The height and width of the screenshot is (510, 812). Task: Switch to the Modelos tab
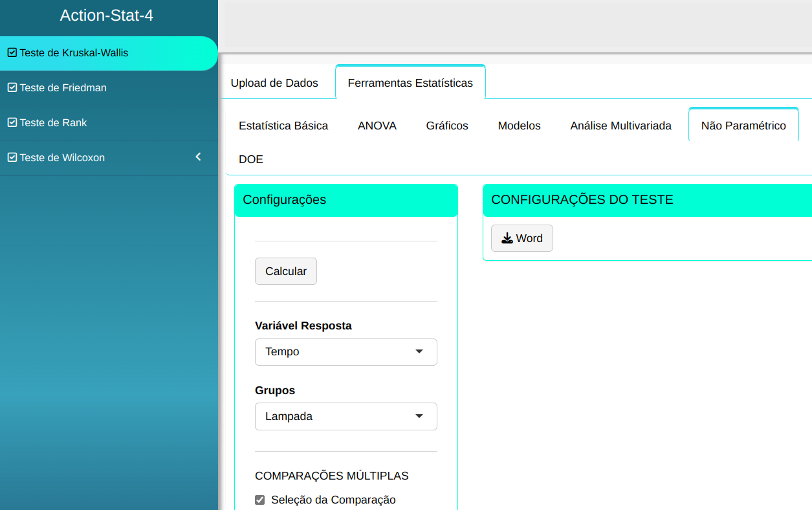click(519, 126)
